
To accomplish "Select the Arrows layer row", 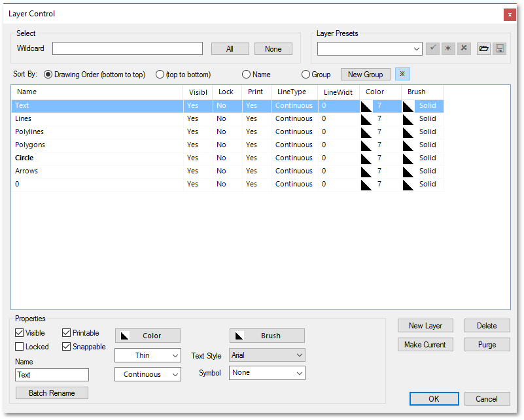I will [228, 171].
